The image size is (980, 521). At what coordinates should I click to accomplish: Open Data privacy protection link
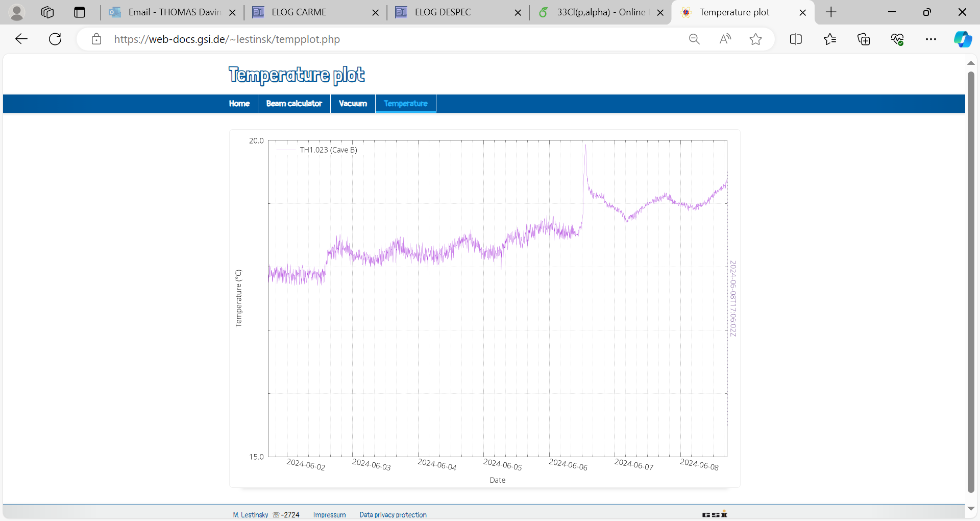coord(393,515)
